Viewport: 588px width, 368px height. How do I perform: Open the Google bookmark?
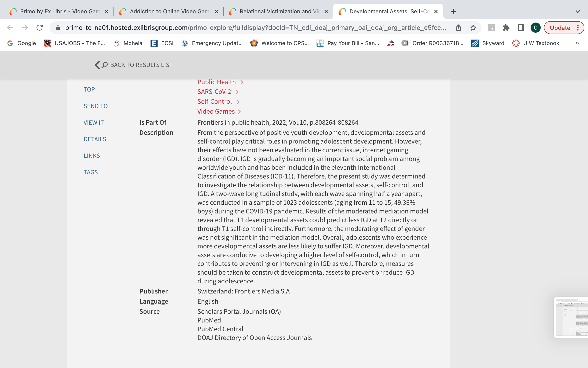(21, 43)
